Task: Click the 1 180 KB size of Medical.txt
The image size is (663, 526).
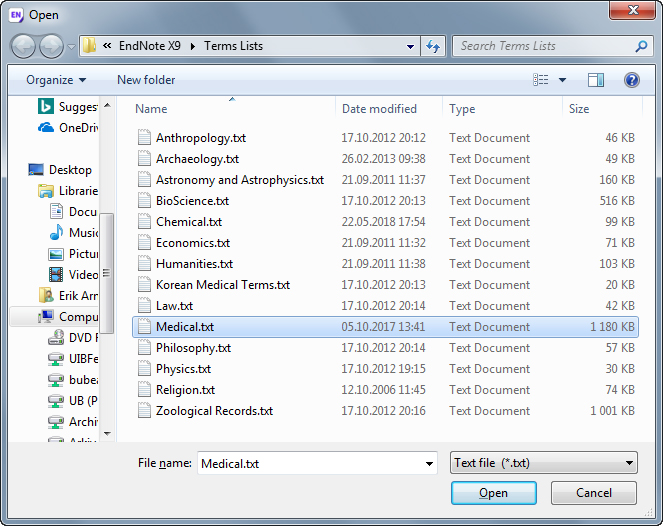Action: click(612, 326)
